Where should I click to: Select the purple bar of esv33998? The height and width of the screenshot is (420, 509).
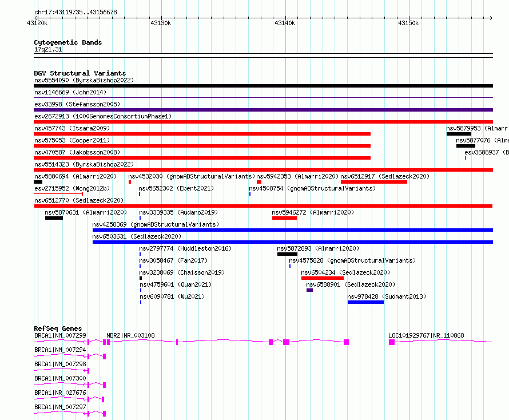point(263,110)
